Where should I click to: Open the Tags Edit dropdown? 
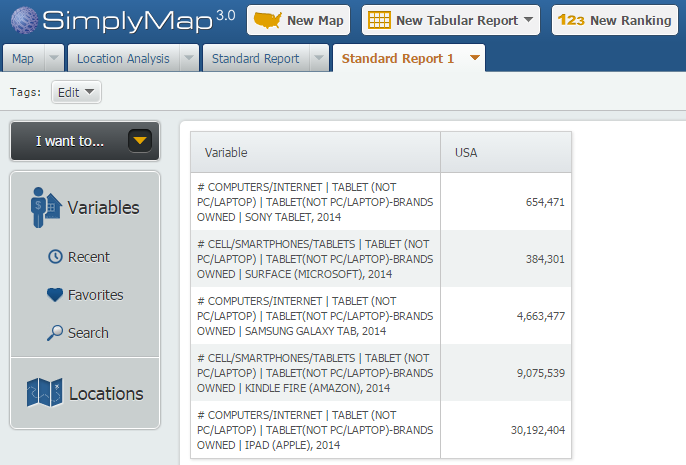click(76, 92)
